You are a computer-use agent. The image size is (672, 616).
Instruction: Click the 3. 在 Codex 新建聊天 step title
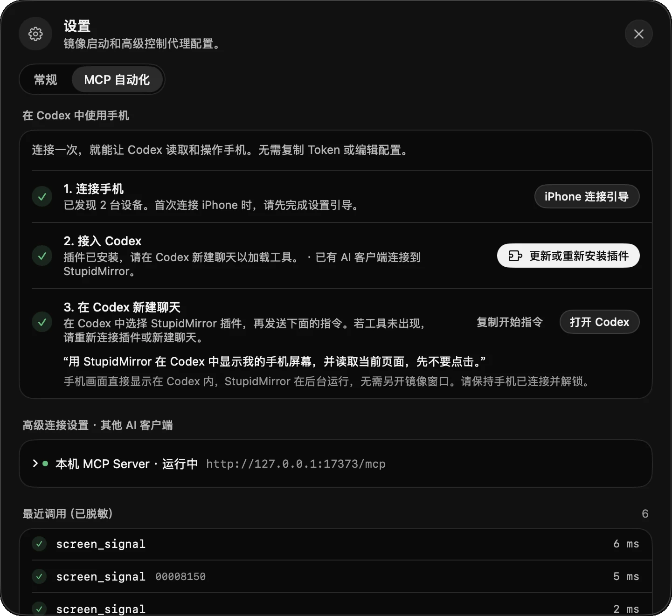[122, 307]
